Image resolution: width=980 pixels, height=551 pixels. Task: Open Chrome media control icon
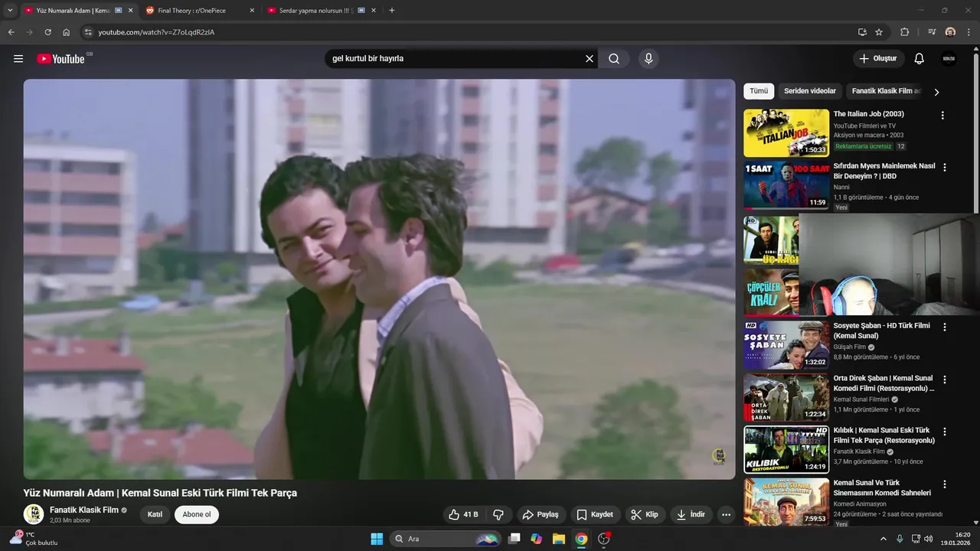pyautogui.click(x=932, y=32)
